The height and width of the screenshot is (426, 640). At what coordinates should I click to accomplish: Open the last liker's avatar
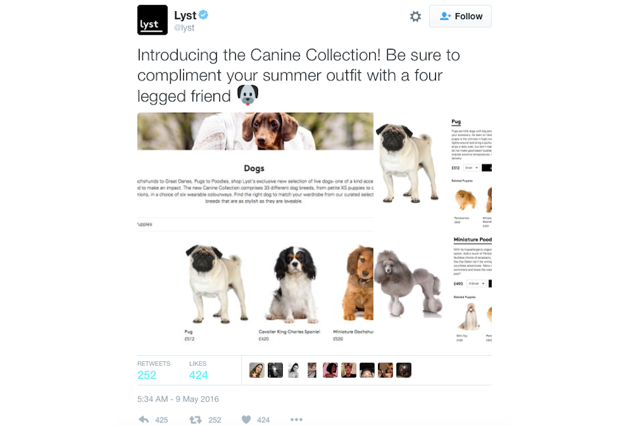[x=404, y=370]
